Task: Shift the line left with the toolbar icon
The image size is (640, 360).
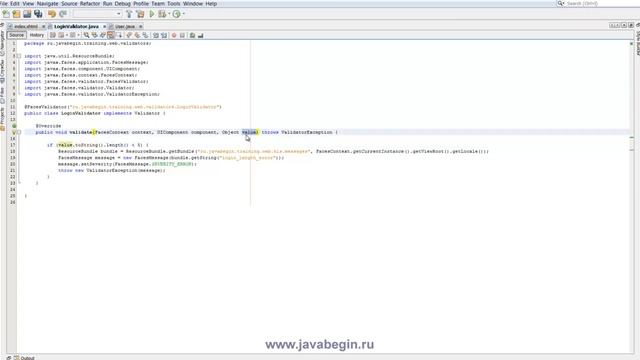Action: click(x=156, y=36)
